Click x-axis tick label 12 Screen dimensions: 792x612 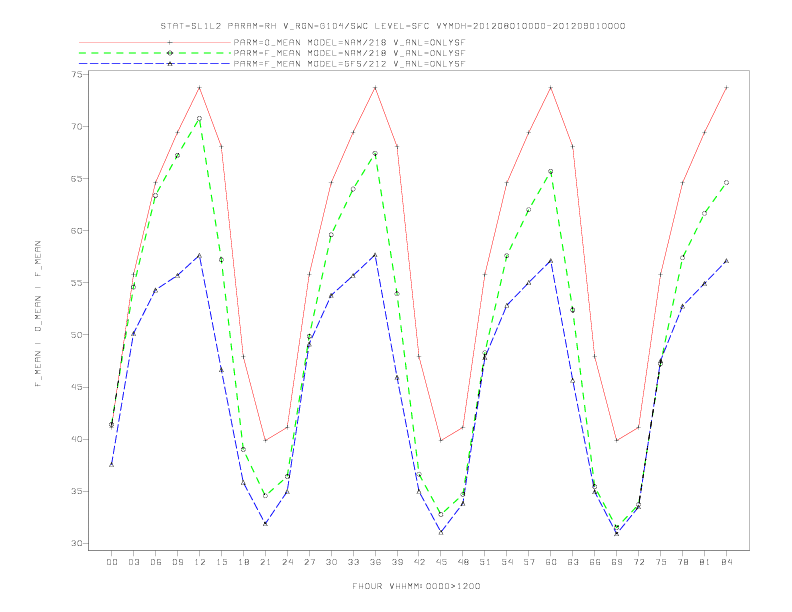point(200,562)
